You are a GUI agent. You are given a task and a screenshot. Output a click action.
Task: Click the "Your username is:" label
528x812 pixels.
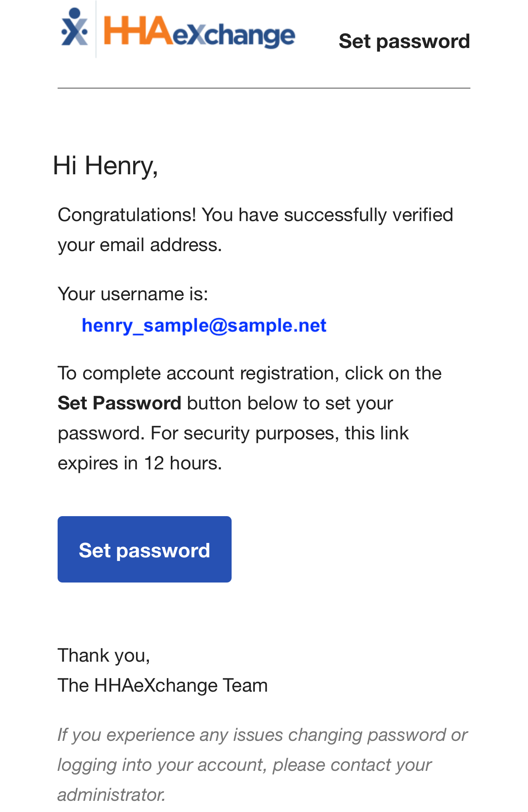pos(133,294)
